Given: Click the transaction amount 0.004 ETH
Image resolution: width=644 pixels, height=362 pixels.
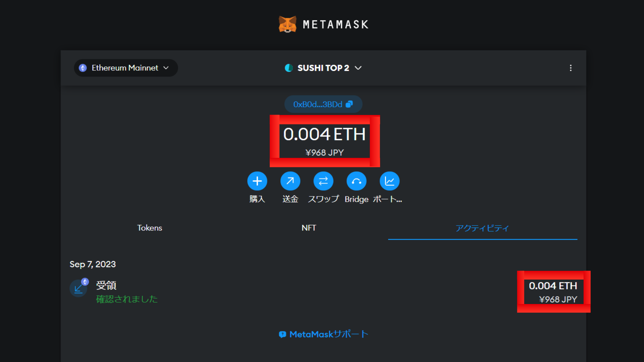Looking at the screenshot, I should coord(553,286).
